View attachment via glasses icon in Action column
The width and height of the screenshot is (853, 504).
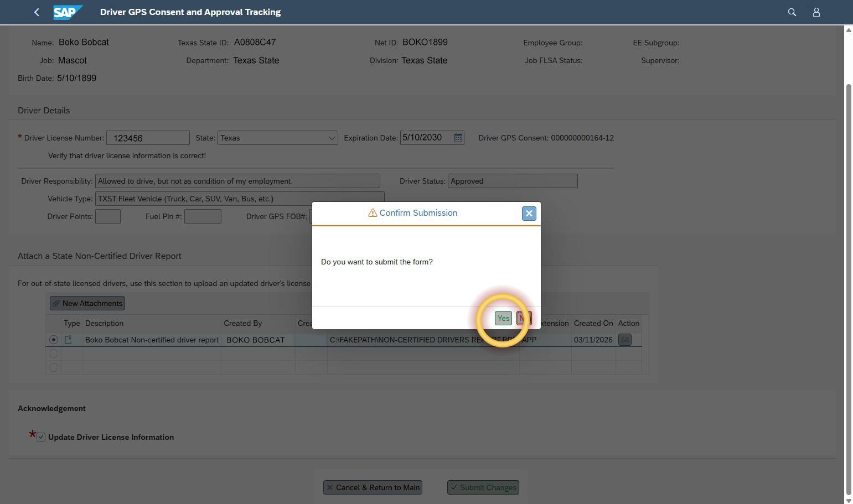[624, 339]
